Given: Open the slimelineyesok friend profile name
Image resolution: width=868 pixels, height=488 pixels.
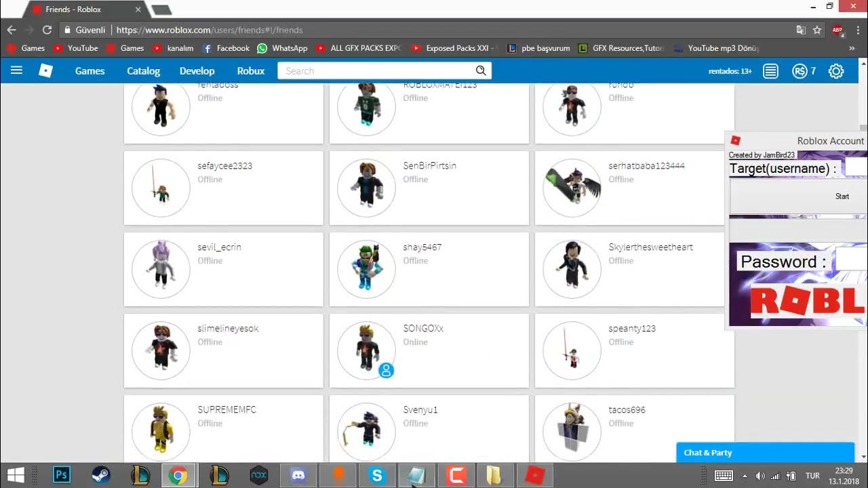Looking at the screenshot, I should [228, 329].
